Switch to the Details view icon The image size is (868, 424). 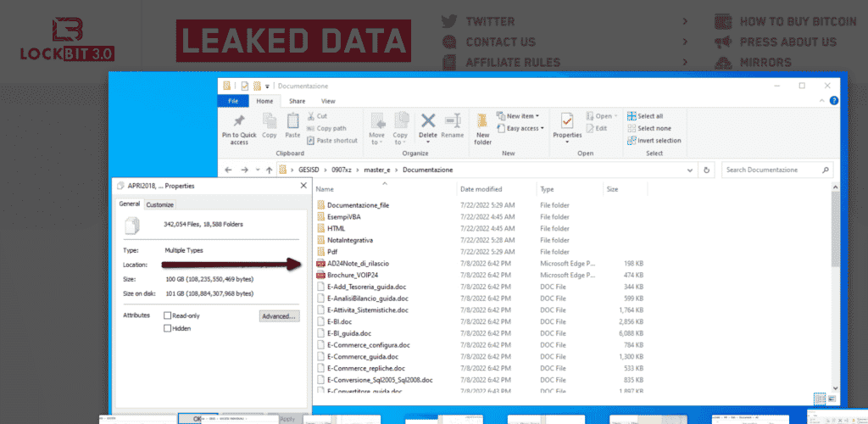(x=820, y=399)
